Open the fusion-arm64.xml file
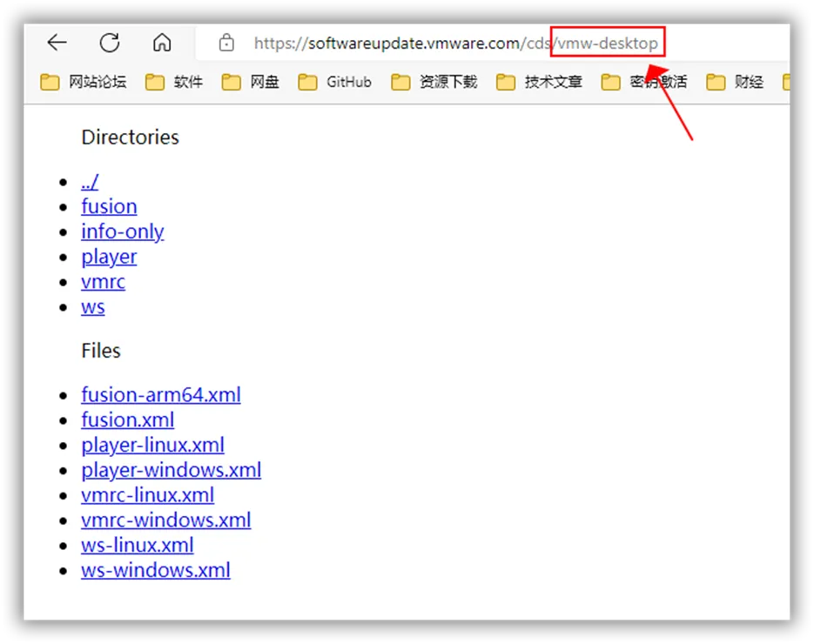 160,395
